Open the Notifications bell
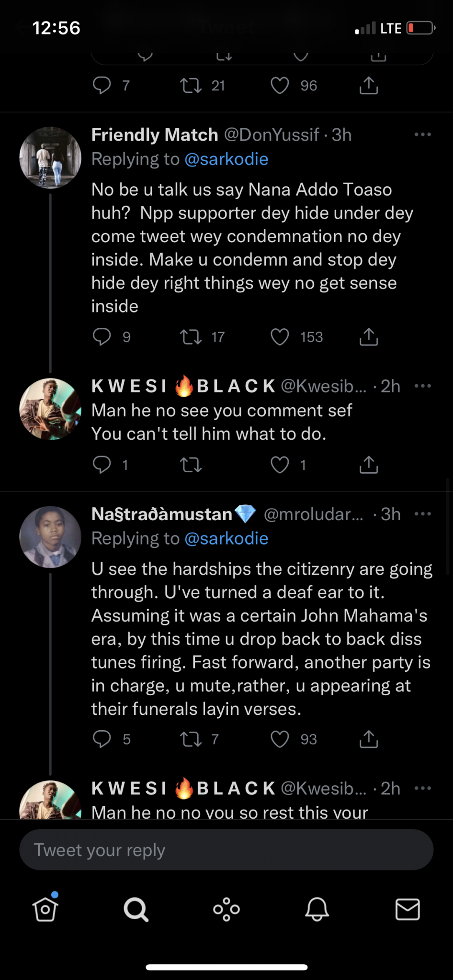453x980 pixels. coord(317,909)
